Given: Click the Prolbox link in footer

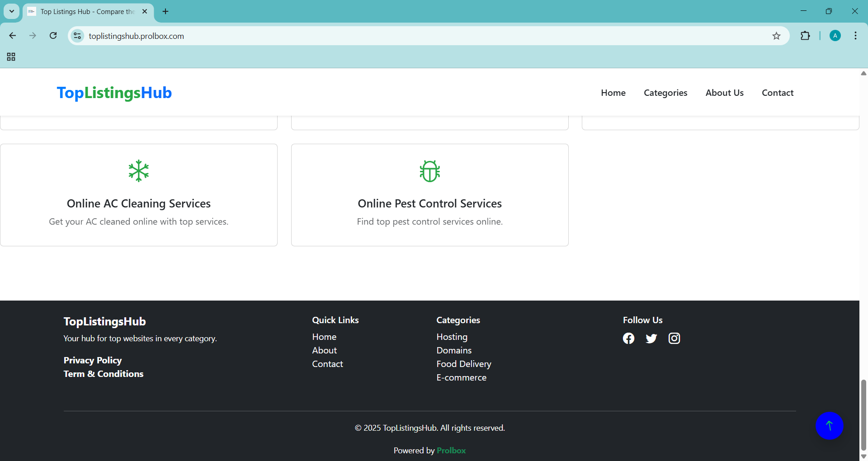Looking at the screenshot, I should click(x=451, y=451).
